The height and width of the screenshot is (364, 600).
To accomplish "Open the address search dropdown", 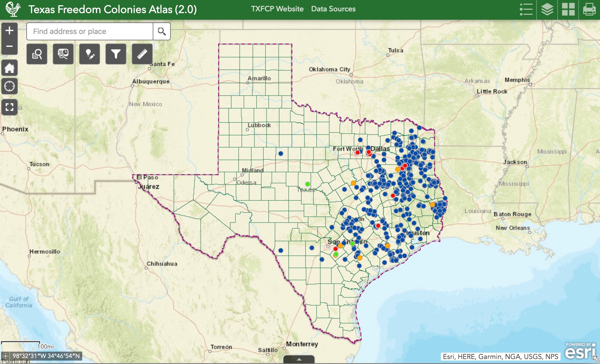I will tap(161, 31).
